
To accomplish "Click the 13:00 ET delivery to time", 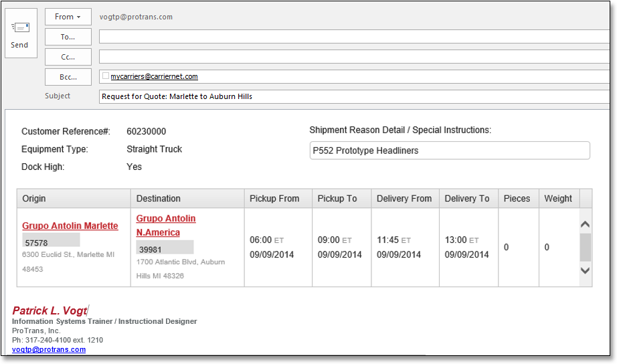I will 462,240.
